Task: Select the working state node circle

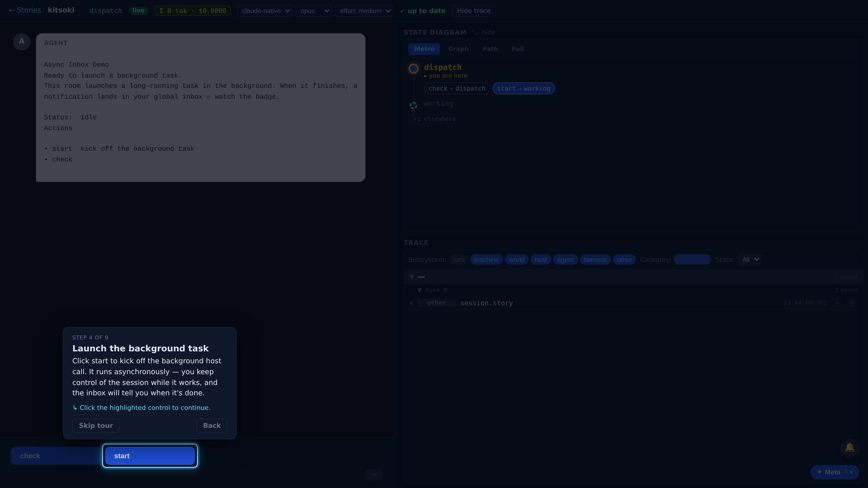Action: point(413,105)
